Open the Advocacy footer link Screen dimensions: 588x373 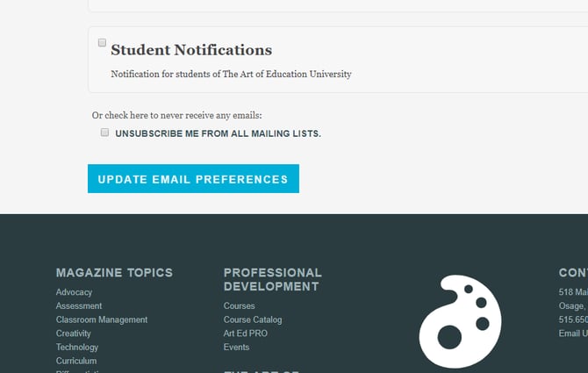(74, 292)
